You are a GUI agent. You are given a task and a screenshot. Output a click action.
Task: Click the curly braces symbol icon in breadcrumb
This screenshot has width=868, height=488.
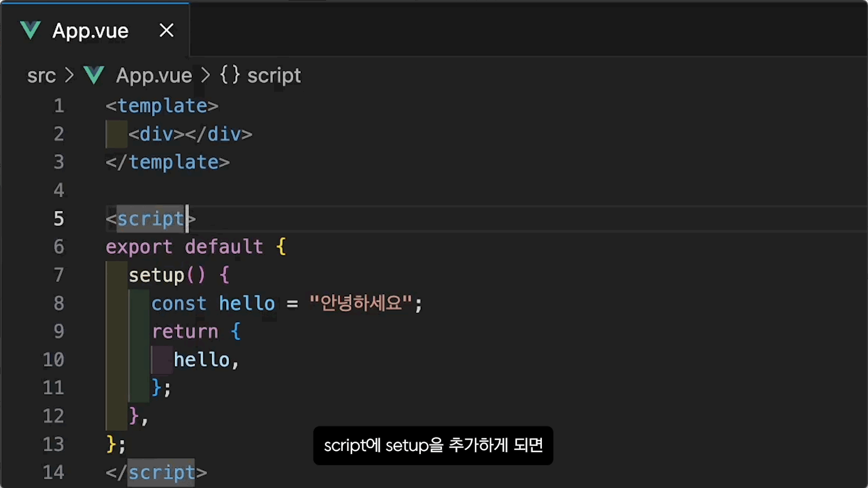click(x=229, y=75)
